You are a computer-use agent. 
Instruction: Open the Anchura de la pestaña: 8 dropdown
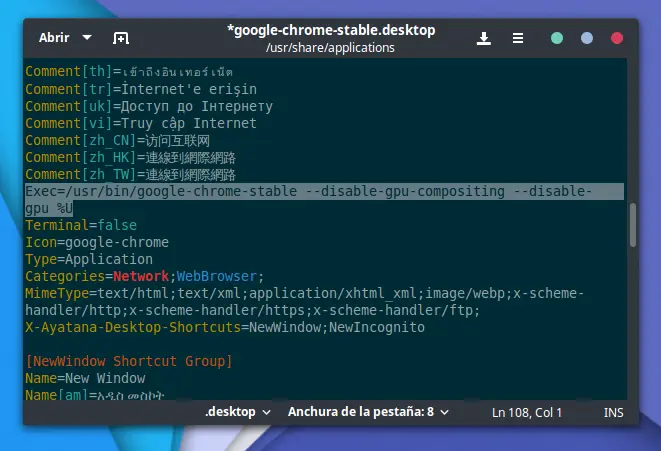tap(368, 412)
